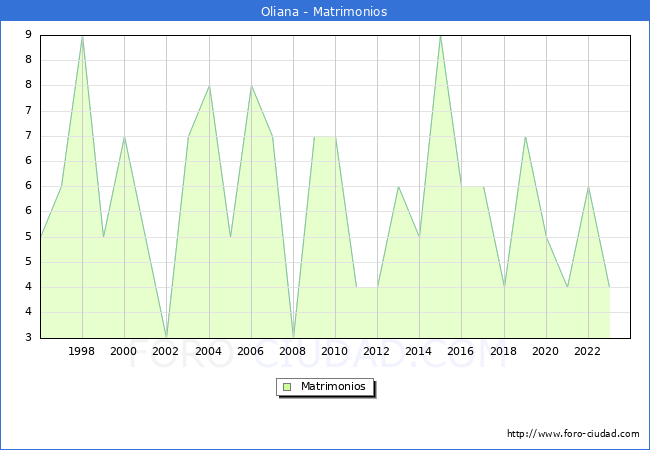
Task: Select the 2012 x-axis label
Action: [376, 351]
